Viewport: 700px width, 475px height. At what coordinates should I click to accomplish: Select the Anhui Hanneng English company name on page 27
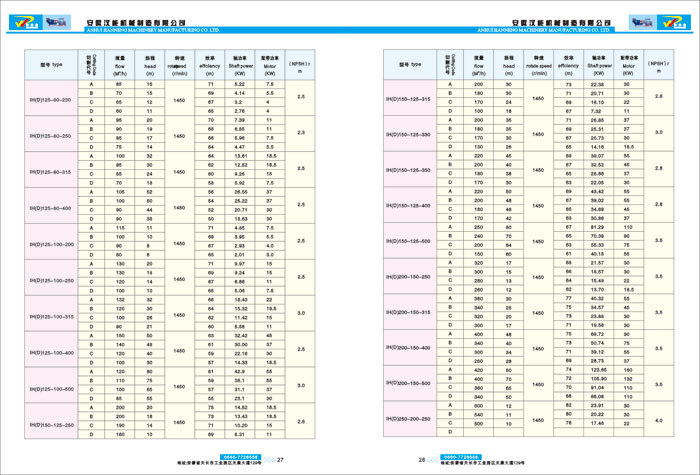[x=153, y=30]
